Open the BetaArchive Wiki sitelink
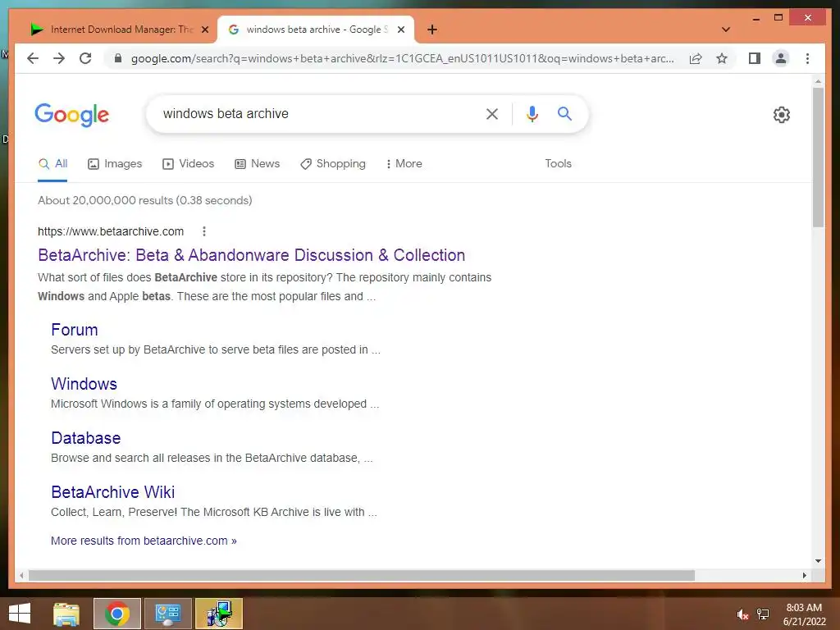This screenshot has height=630, width=840. (x=113, y=492)
